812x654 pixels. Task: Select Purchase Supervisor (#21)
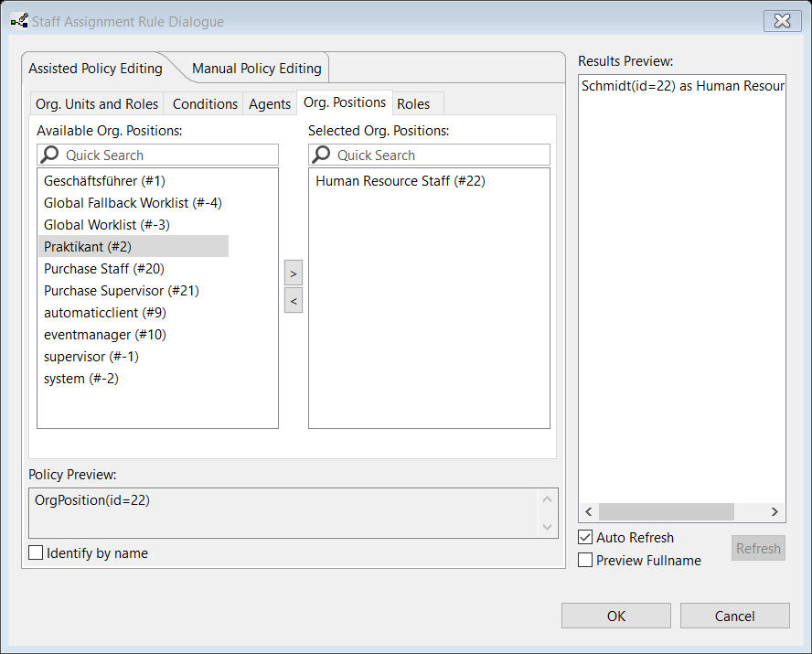point(122,291)
